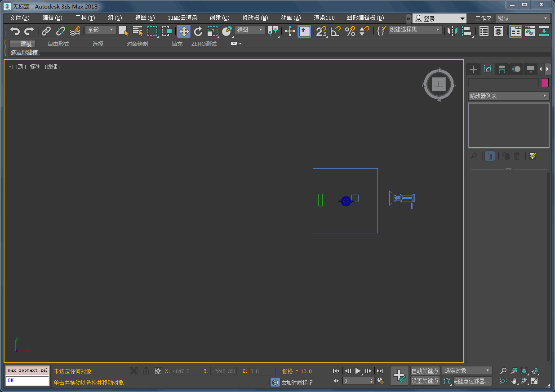
Task: Open the 修改器 menu
Action: (255, 18)
